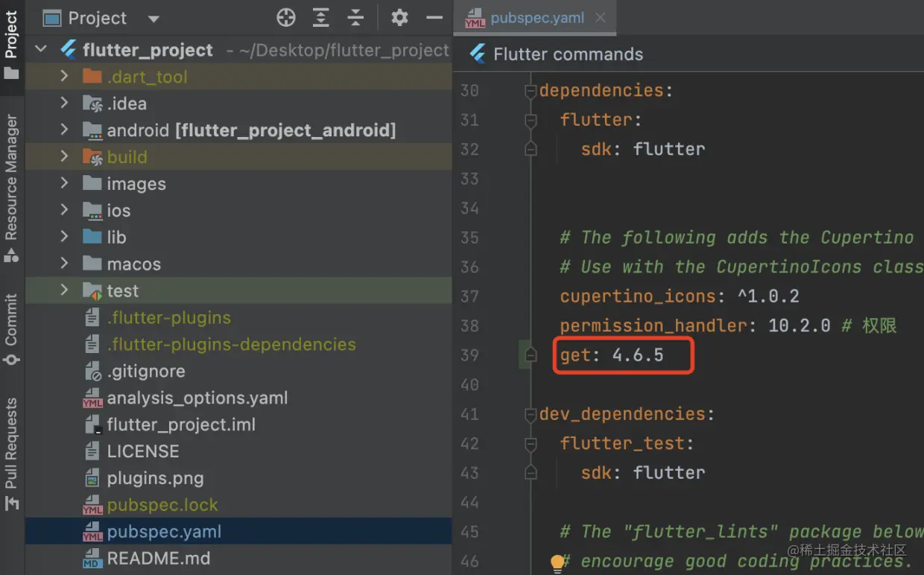924x575 pixels.
Task: Click the plugins.png image file icon
Action: tap(92, 478)
